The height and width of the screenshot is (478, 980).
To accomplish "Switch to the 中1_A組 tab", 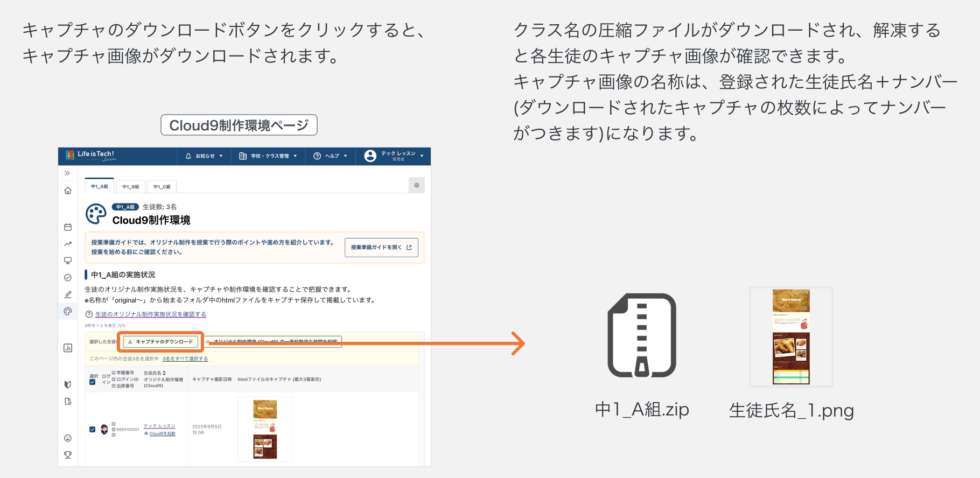I will pyautogui.click(x=99, y=186).
